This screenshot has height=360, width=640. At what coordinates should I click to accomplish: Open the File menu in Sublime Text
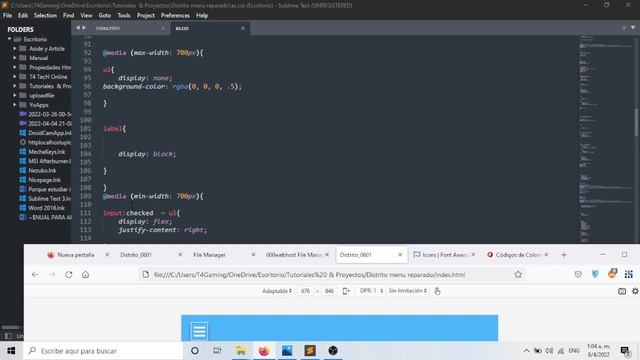tap(7, 16)
